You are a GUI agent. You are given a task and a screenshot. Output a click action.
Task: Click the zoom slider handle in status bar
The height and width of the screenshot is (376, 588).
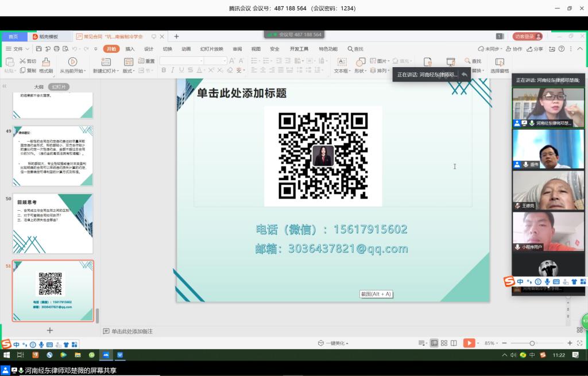point(532,343)
